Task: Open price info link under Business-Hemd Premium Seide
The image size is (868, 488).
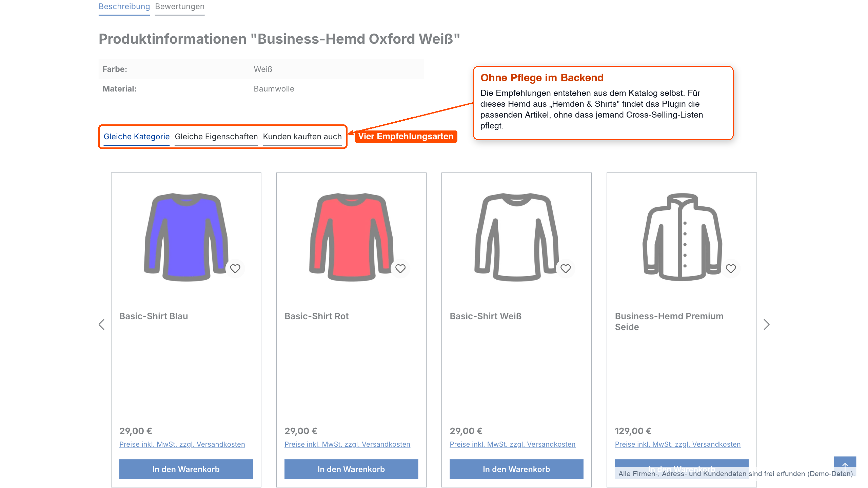Action: tap(677, 444)
